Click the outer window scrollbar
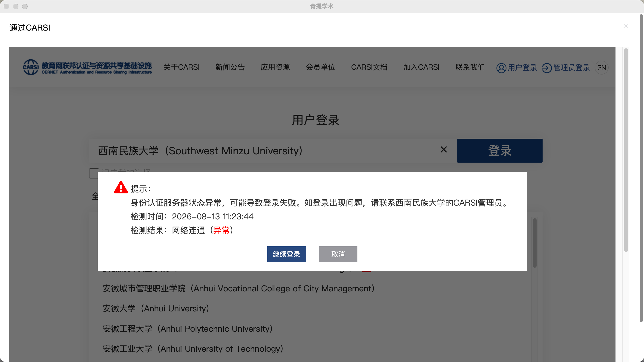This screenshot has height=362, width=644. pyautogui.click(x=641, y=168)
